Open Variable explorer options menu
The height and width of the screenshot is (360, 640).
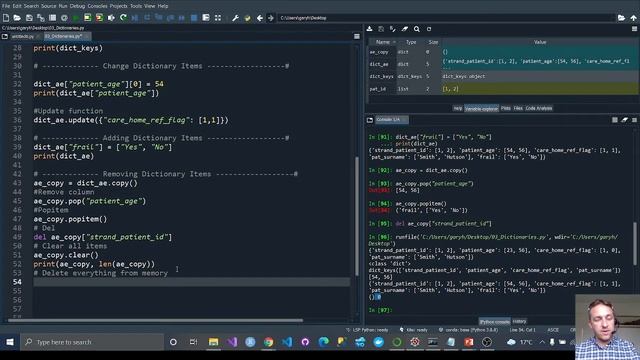tap(634, 29)
